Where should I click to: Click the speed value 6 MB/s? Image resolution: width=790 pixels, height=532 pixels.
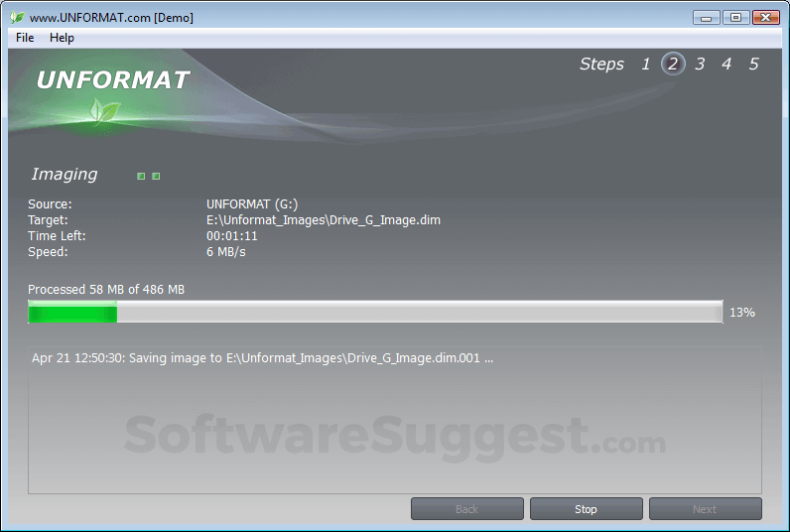225,252
